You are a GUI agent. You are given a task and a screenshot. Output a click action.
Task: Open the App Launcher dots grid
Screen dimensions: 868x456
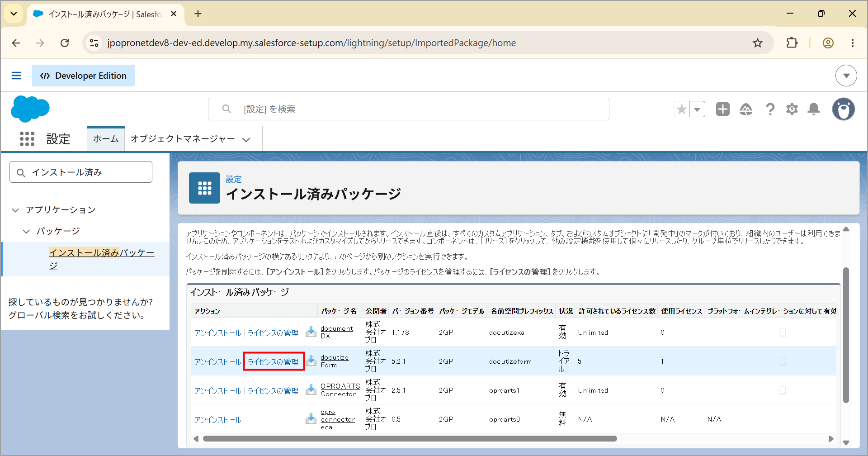tap(27, 139)
